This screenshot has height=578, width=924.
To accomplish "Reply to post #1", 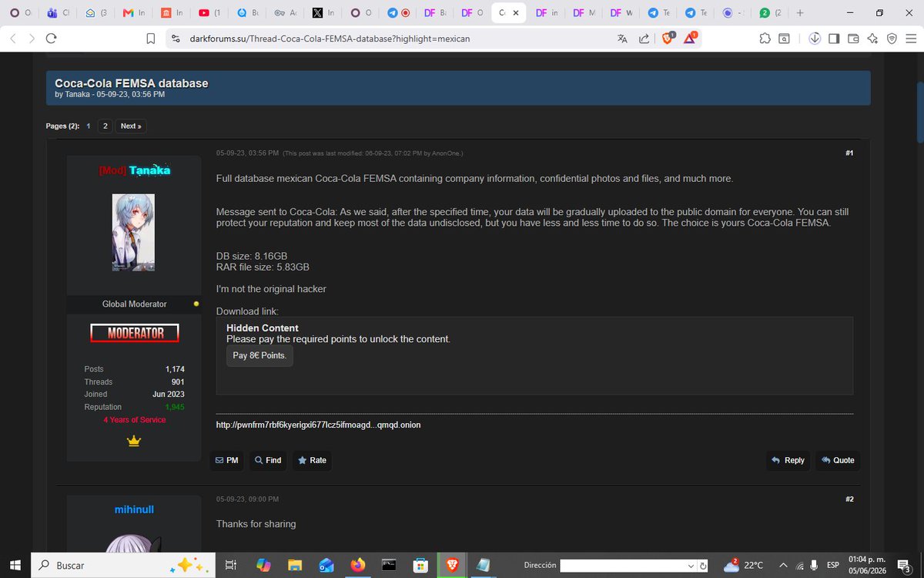I will click(x=788, y=460).
